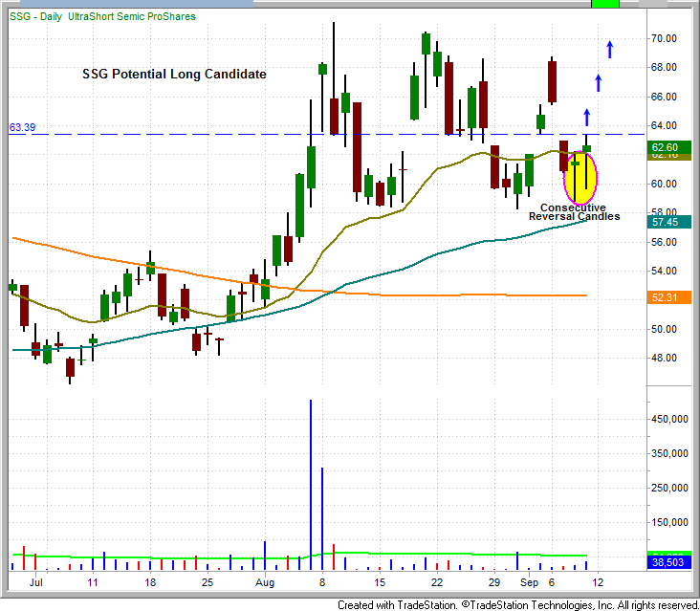Click the '22' date axis label
The width and height of the screenshot is (700, 611).
[x=437, y=582]
